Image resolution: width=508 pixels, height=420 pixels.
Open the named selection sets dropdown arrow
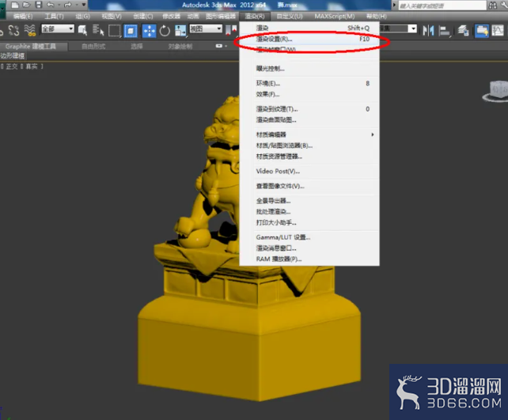412,28
